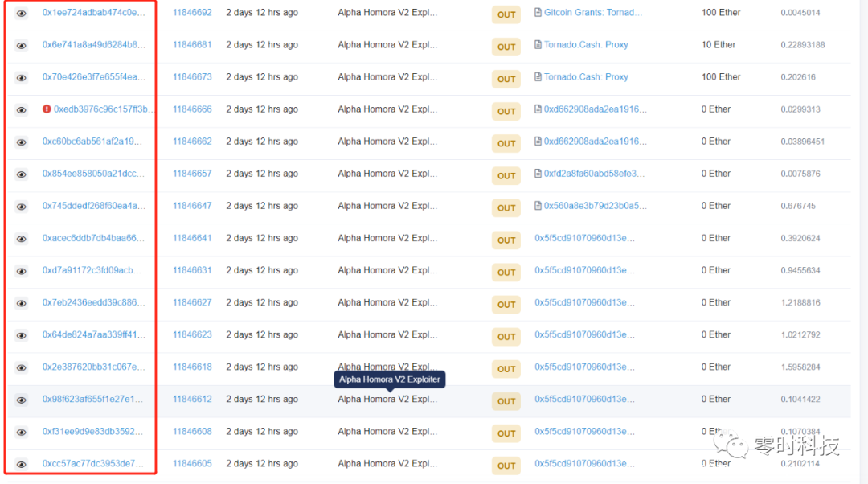Screen dimensions: 868x484
Task: Open transaction hash 0x70e426e3f7e655f4ea
Action: pos(93,76)
